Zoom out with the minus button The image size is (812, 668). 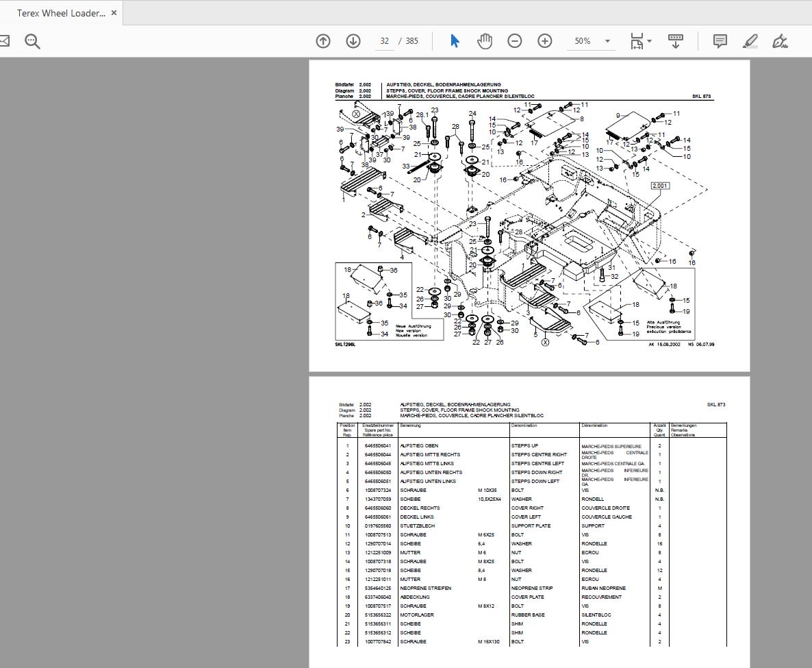tap(515, 41)
